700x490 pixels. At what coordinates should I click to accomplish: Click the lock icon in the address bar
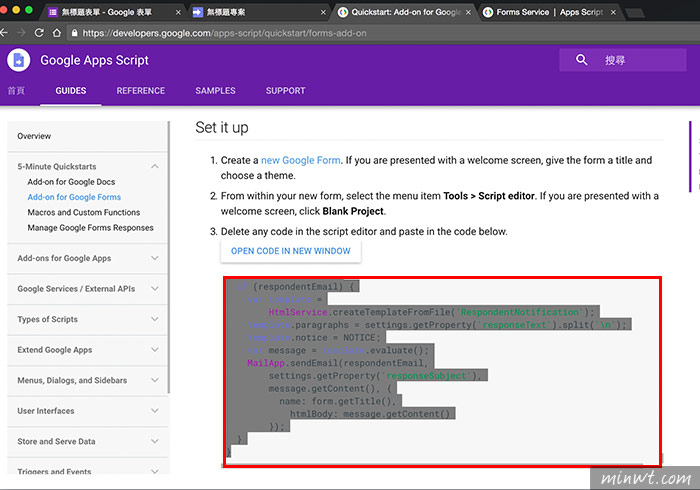pyautogui.click(x=75, y=33)
